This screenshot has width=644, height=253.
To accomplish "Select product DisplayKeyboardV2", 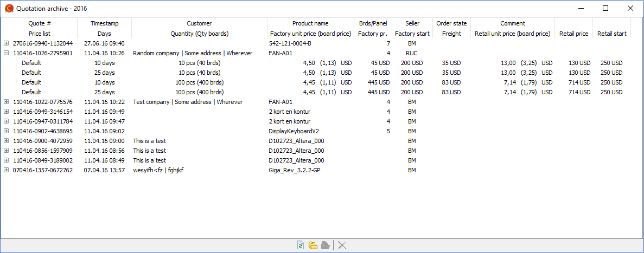I will coord(294,131).
